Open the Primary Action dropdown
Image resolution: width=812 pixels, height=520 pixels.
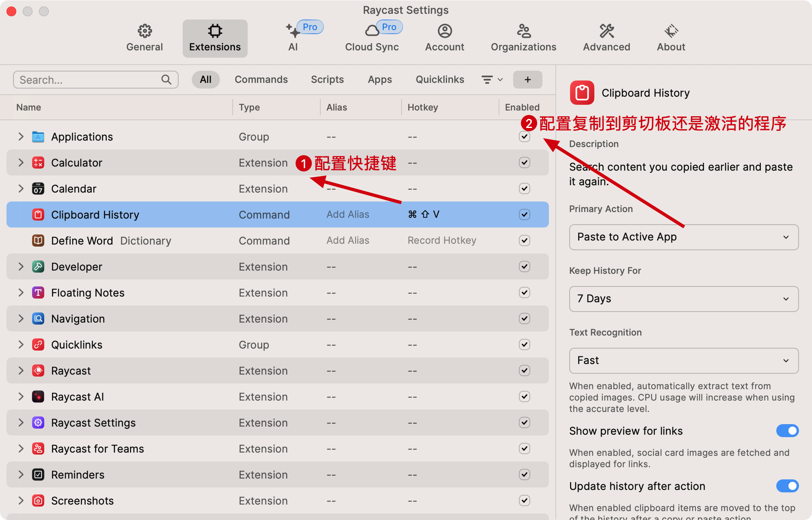(683, 237)
